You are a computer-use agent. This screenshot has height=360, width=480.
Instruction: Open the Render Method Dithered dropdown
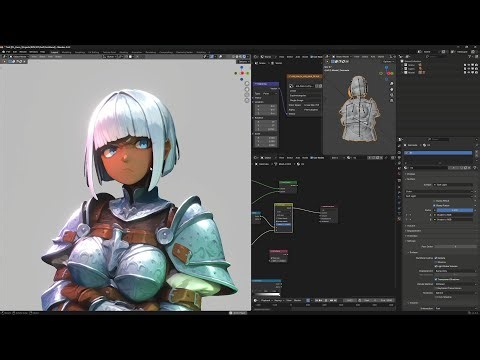click(x=455, y=284)
